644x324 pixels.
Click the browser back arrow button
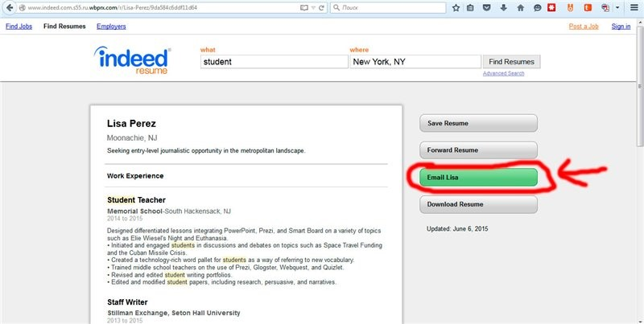click(x=10, y=7)
